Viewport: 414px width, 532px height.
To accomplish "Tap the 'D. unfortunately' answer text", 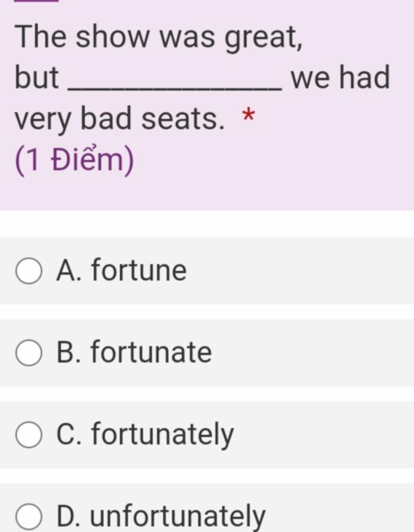I will [161, 517].
